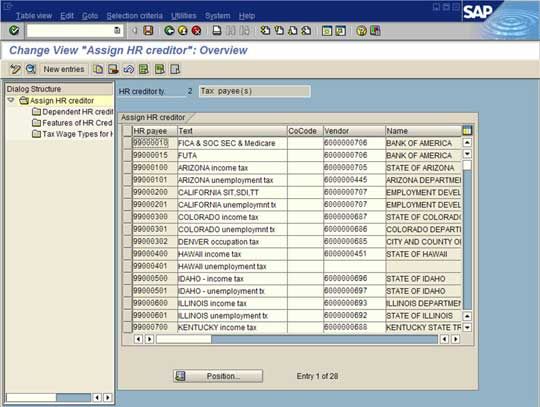Click the table's left-end horizontal scroll left arrow

click(138, 339)
